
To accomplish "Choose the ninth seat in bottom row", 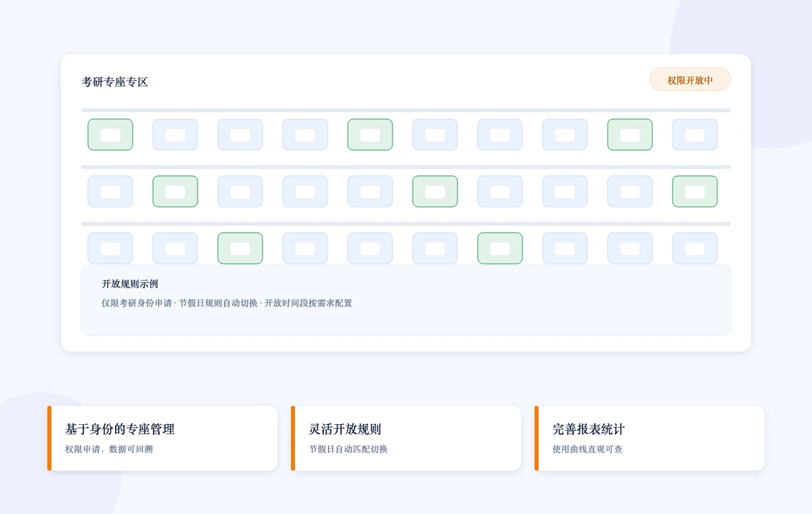I will [630, 248].
